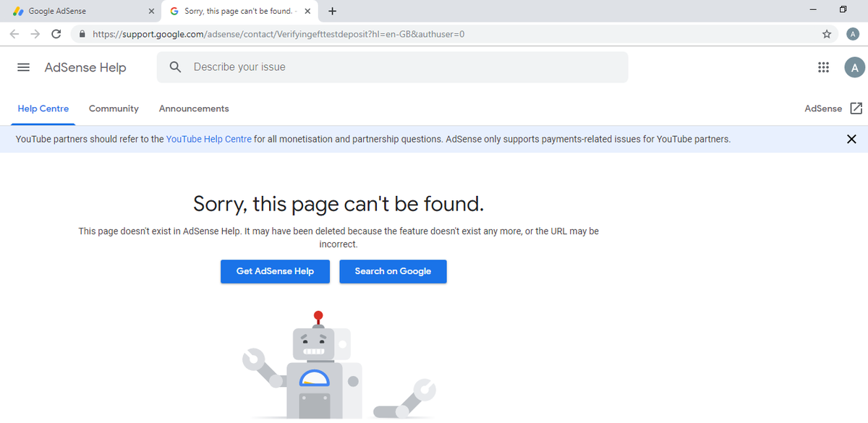Bookmark this page with the star icon
868x423 pixels.
827,34
